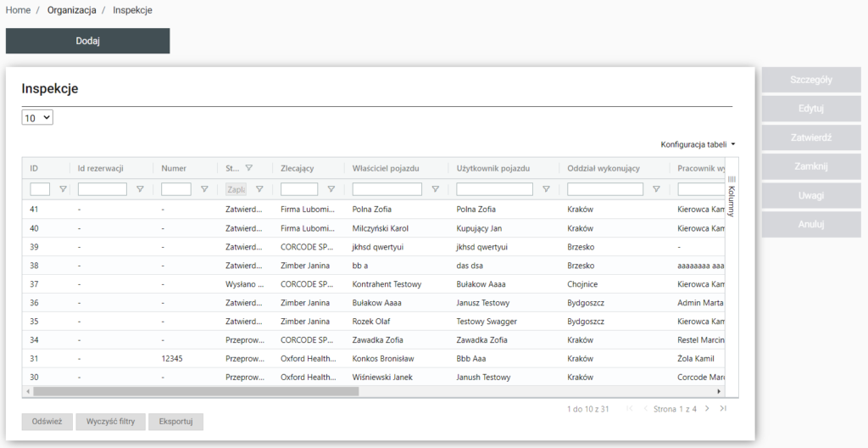Click the filter icon for ID column
The height and width of the screenshot is (448, 868).
pyautogui.click(x=63, y=189)
